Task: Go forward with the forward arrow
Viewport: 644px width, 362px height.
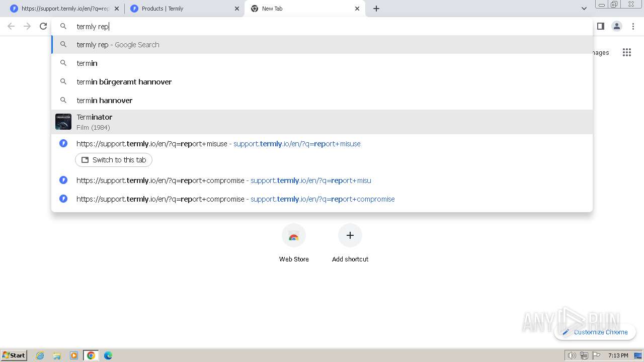Action: 27,26
